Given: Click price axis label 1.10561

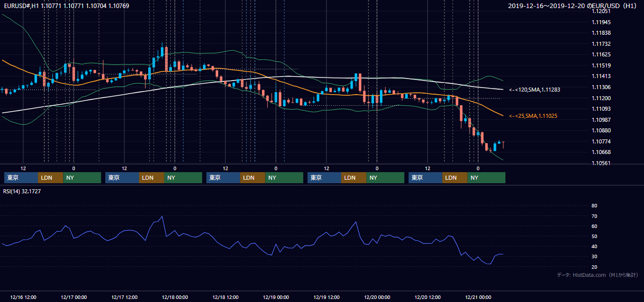Looking at the screenshot, I should click(601, 163).
